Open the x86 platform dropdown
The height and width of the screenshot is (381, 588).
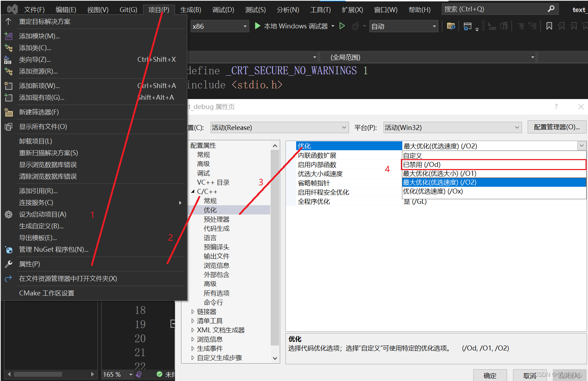click(x=220, y=26)
